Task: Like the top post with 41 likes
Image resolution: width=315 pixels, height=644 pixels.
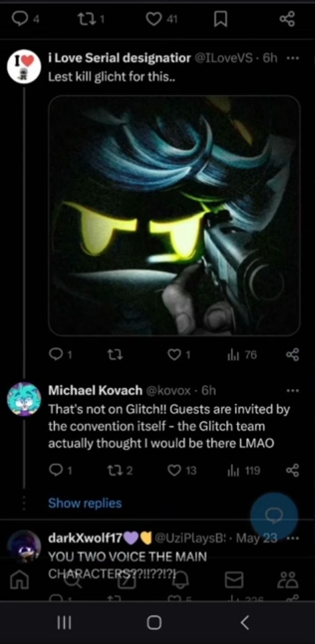Action: [x=154, y=19]
